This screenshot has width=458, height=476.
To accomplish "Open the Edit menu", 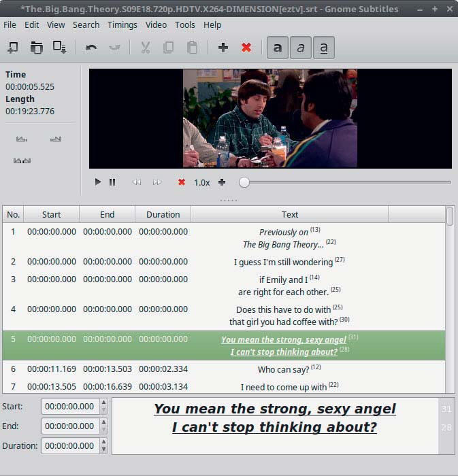I will pos(31,25).
